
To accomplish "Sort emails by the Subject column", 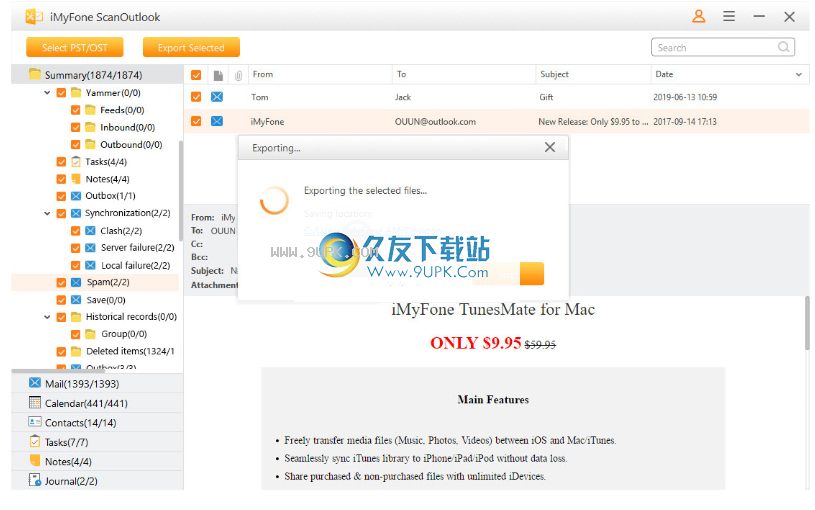I will [x=593, y=74].
